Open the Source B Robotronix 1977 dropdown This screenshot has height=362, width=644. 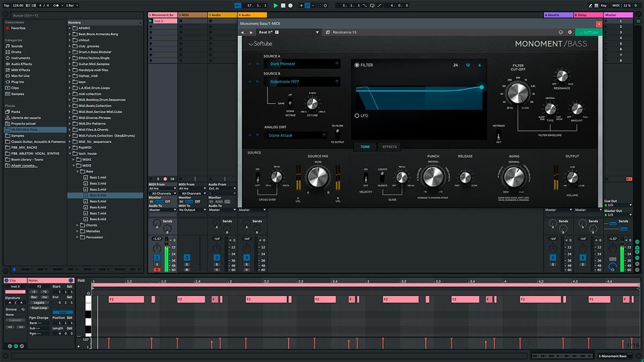(x=302, y=82)
